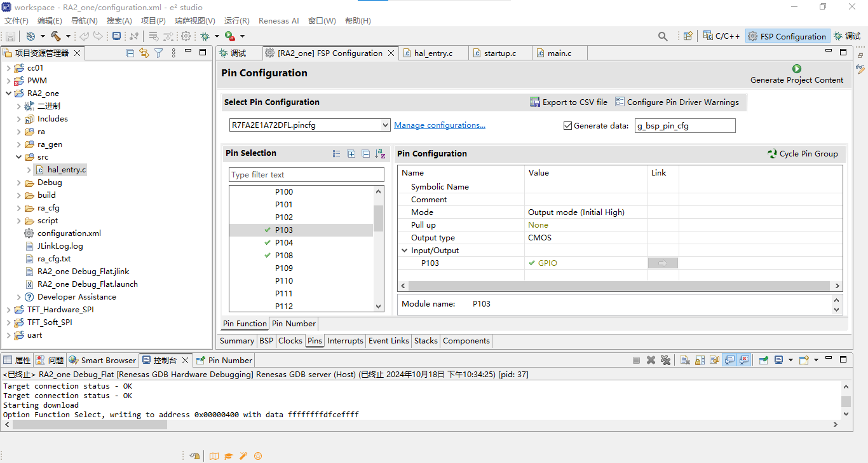Switch to the Stacks tab
This screenshot has width=868, height=463.
pos(426,341)
